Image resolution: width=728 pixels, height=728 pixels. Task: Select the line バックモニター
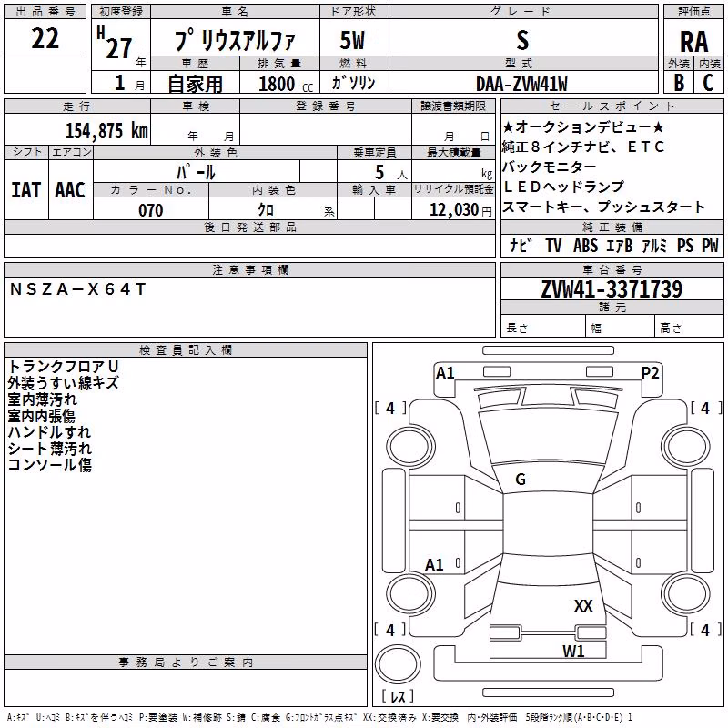[x=550, y=167]
